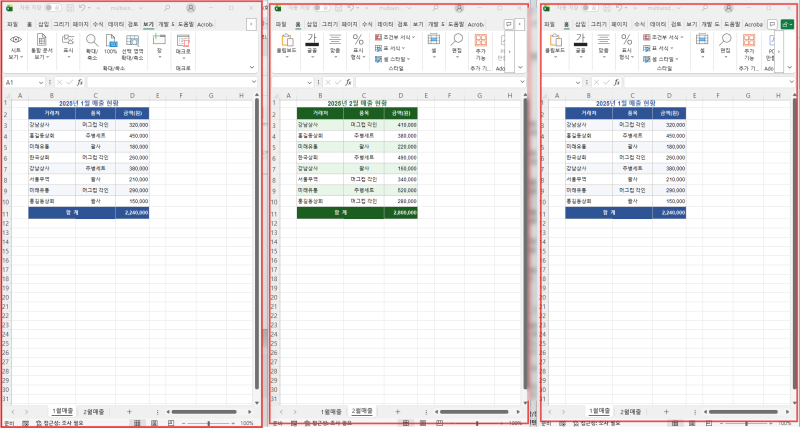
Task: Open Format as Table (표 서식) dropdown in middle window
Action: 390,48
